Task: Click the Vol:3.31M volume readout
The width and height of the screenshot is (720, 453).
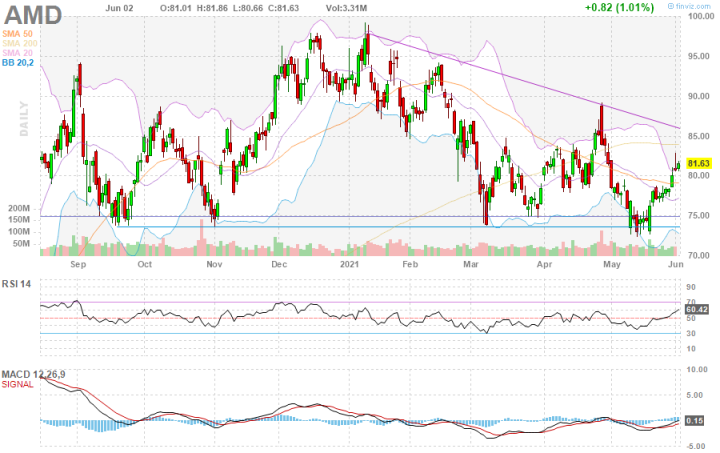Action: coord(346,8)
